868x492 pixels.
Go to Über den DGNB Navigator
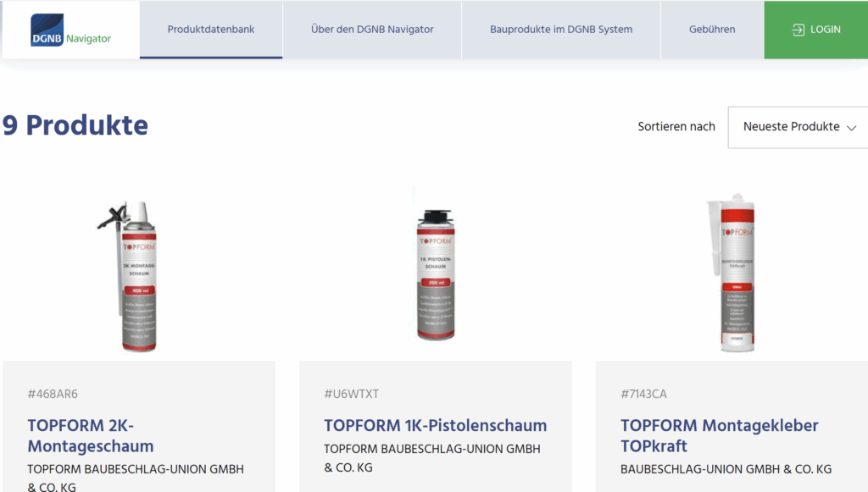[x=372, y=30]
